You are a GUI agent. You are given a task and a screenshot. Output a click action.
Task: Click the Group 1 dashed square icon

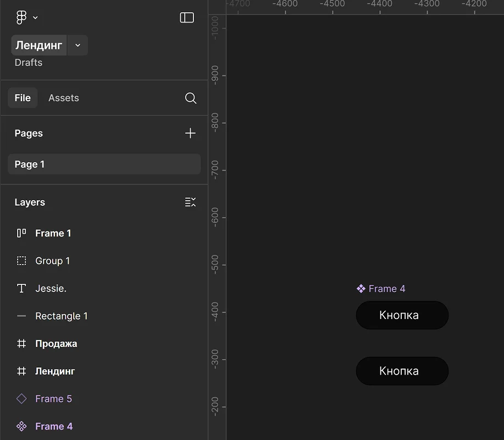[x=21, y=261]
